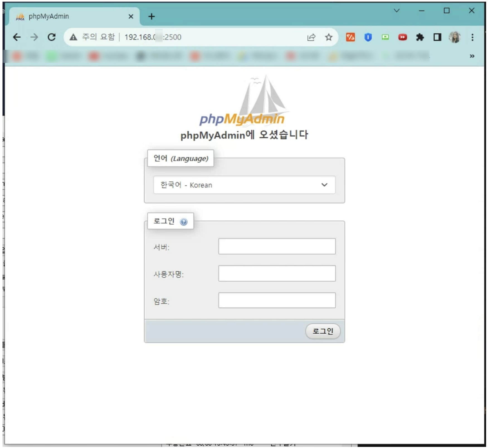The width and height of the screenshot is (490, 448).
Task: Toggle the browser side panel
Action: [x=437, y=37]
